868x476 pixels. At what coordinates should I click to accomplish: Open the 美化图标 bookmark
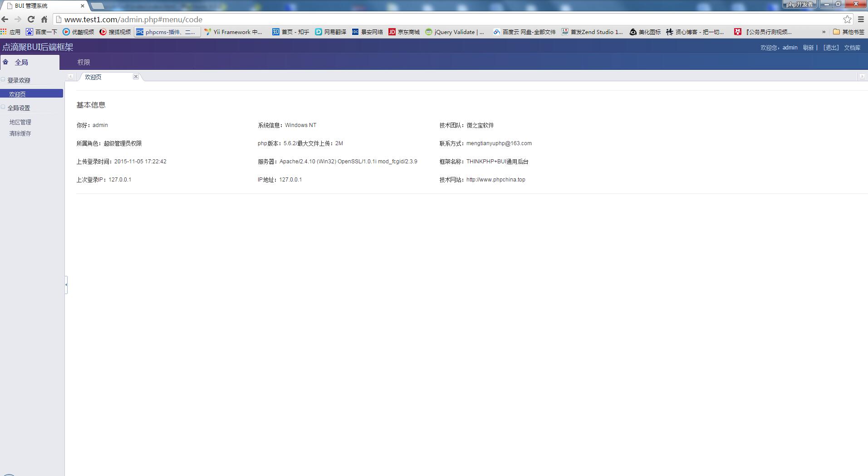click(645, 32)
